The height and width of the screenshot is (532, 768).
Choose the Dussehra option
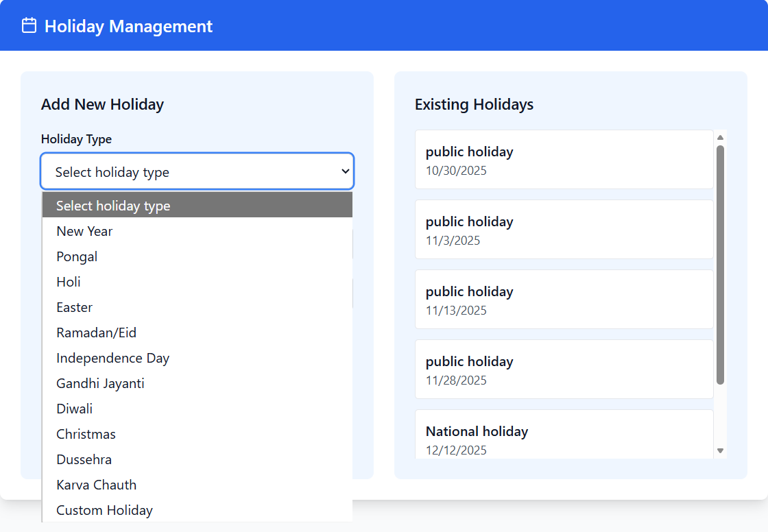point(197,459)
